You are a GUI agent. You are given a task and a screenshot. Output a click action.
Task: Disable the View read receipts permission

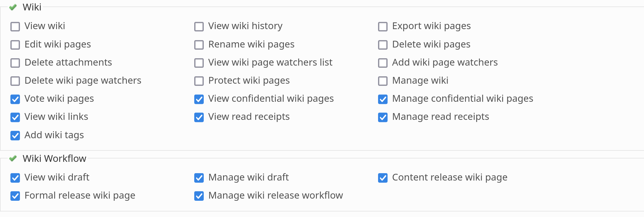click(199, 117)
